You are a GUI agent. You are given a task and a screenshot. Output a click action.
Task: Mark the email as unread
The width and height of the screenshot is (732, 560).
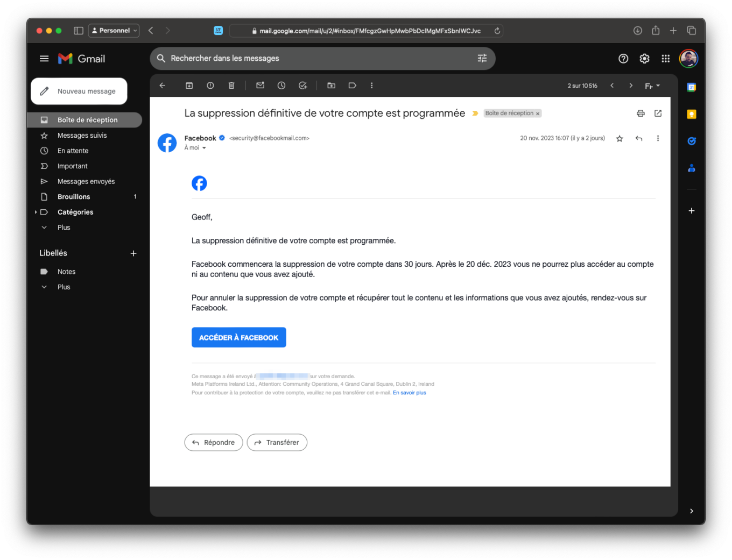pyautogui.click(x=261, y=86)
